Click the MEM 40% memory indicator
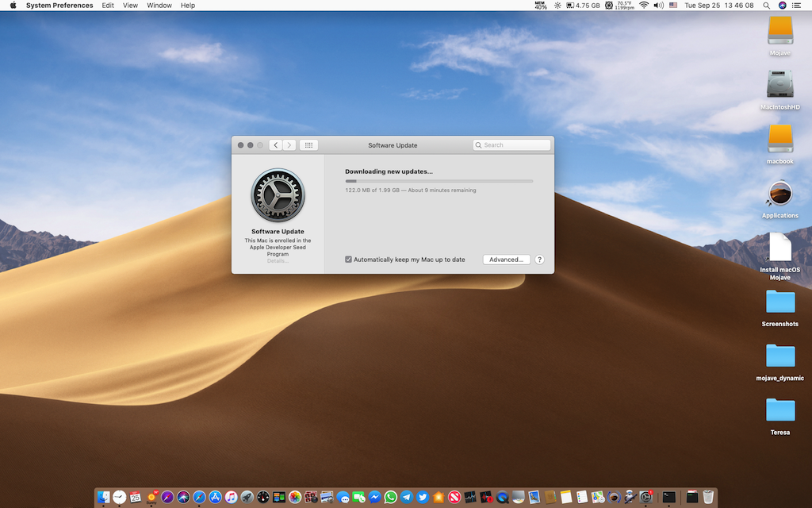Screen dimensions: 812x508 coord(541,6)
